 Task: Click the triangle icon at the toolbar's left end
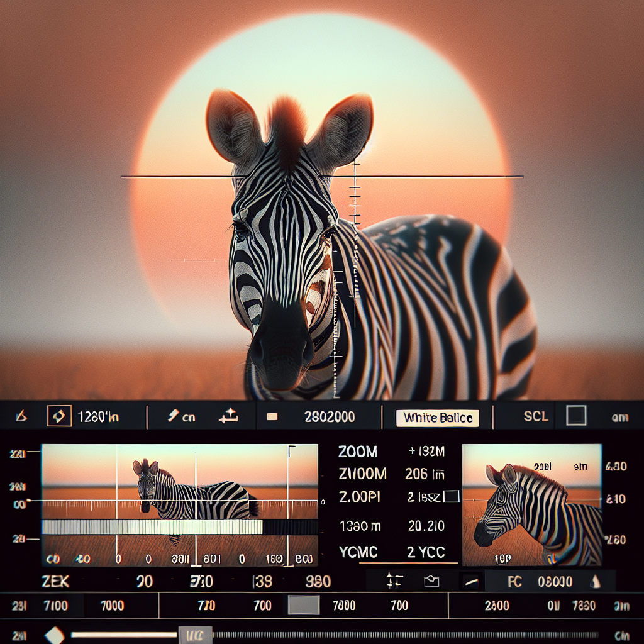(21, 416)
